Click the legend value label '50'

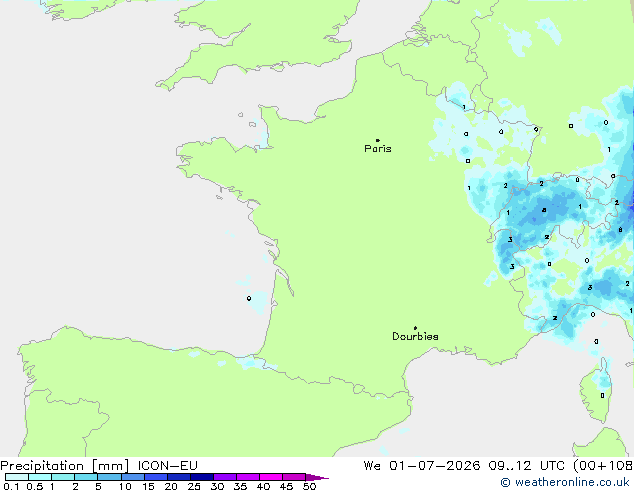pos(310,486)
